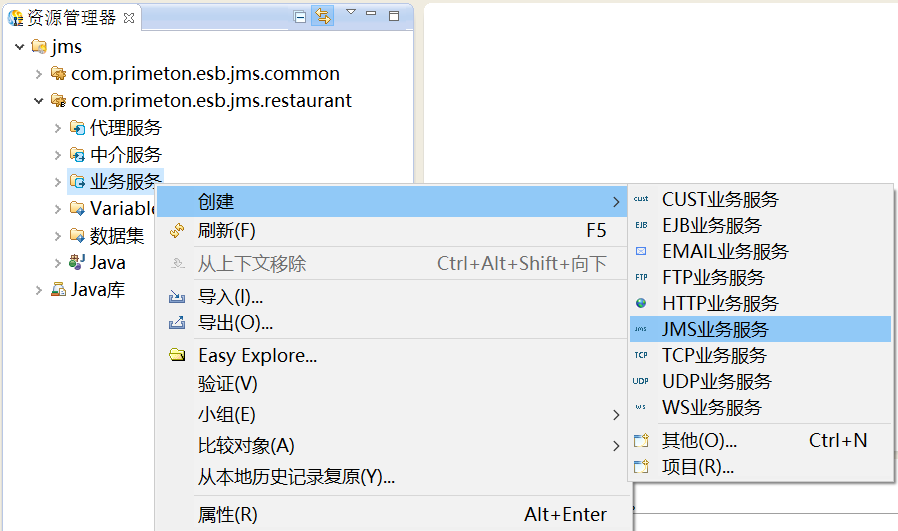Click the Collapse All icon in 资源管理器 toolbar
The image size is (898, 531).
point(300,17)
